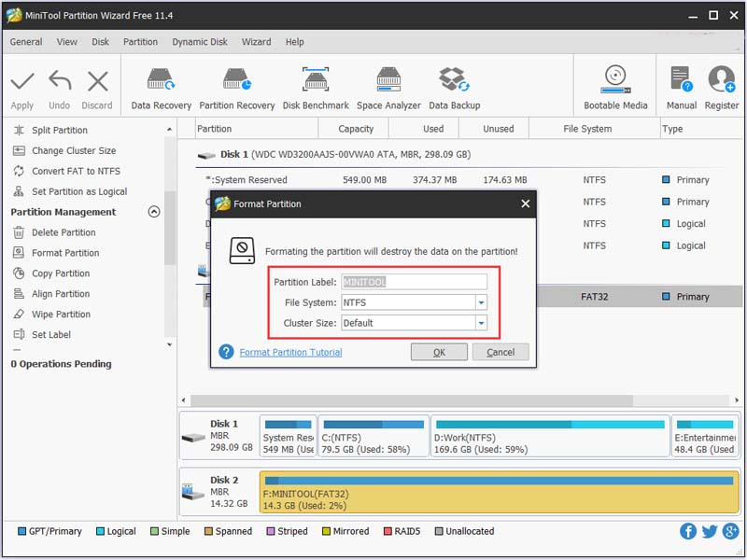Viewport: 747px width, 560px height.
Task: Open the Partition menu
Action: (140, 42)
